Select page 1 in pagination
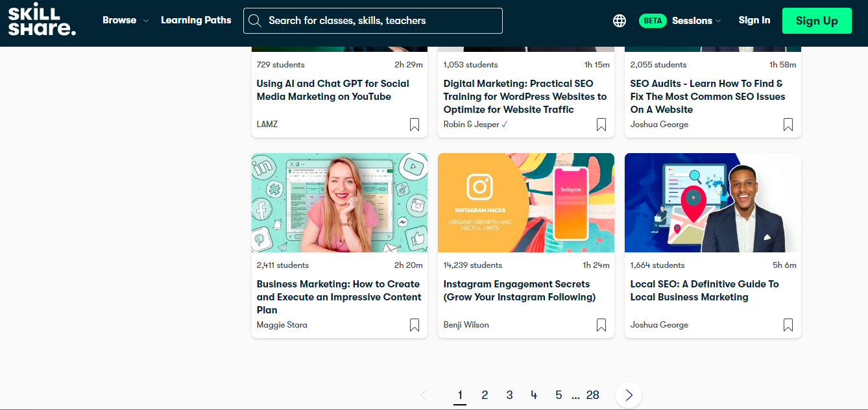 coord(460,395)
